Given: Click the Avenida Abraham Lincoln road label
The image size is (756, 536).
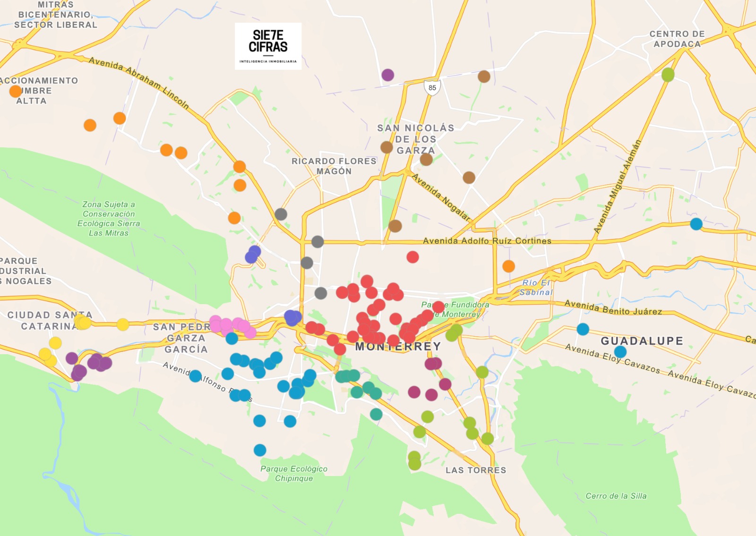Looking at the screenshot, I should tap(139, 83).
